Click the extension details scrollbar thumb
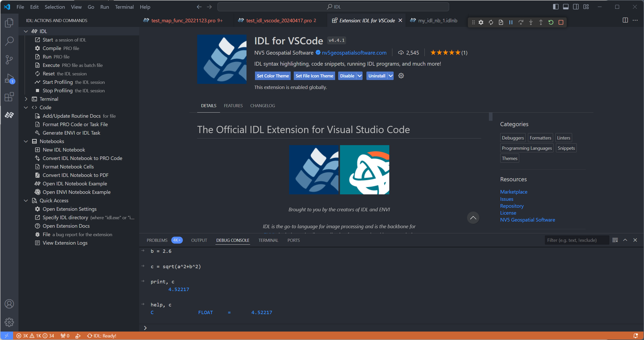The height and width of the screenshot is (340, 644). tap(490, 117)
